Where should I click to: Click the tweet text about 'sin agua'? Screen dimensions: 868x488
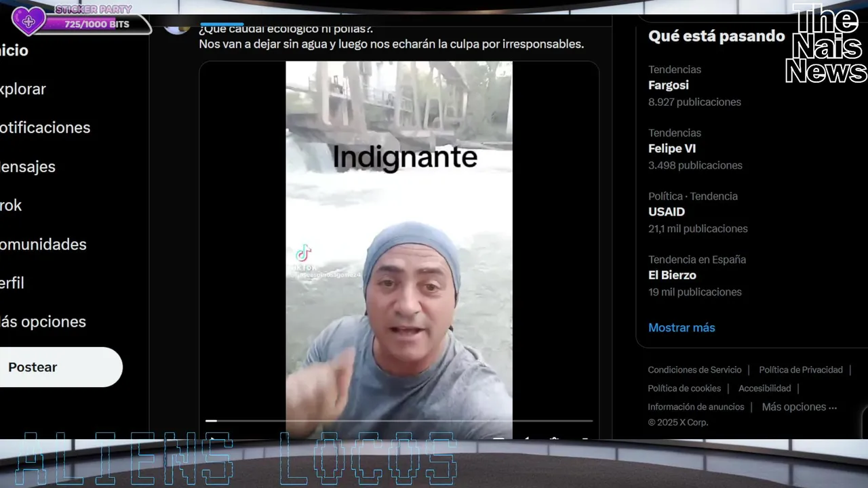pos(391,44)
